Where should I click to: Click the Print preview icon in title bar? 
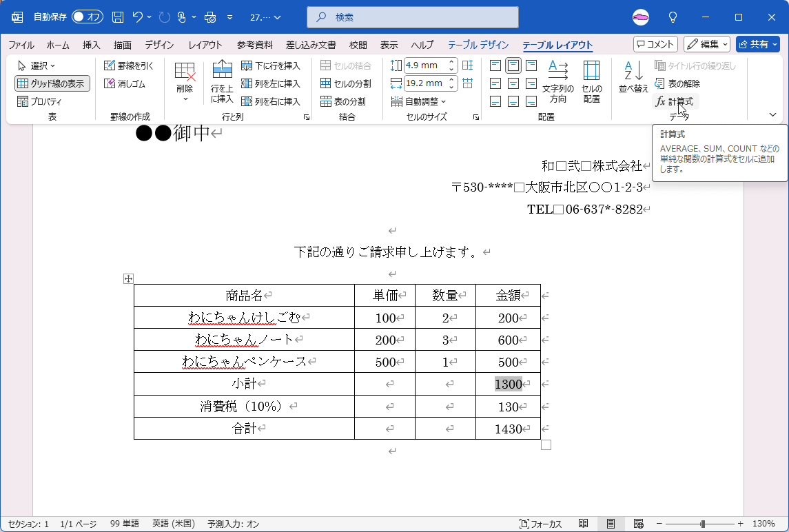(210, 17)
